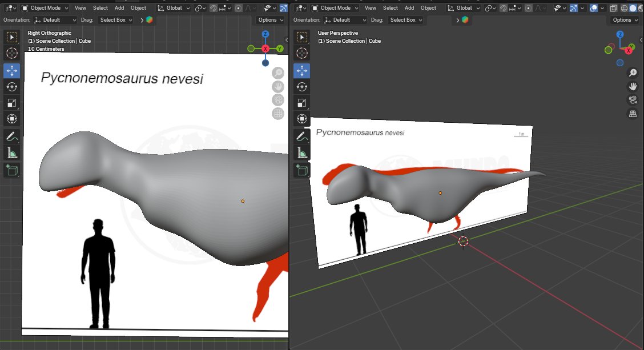
Task: Enable X-ray toggle in right viewport header
Action: pyautogui.click(x=613, y=8)
